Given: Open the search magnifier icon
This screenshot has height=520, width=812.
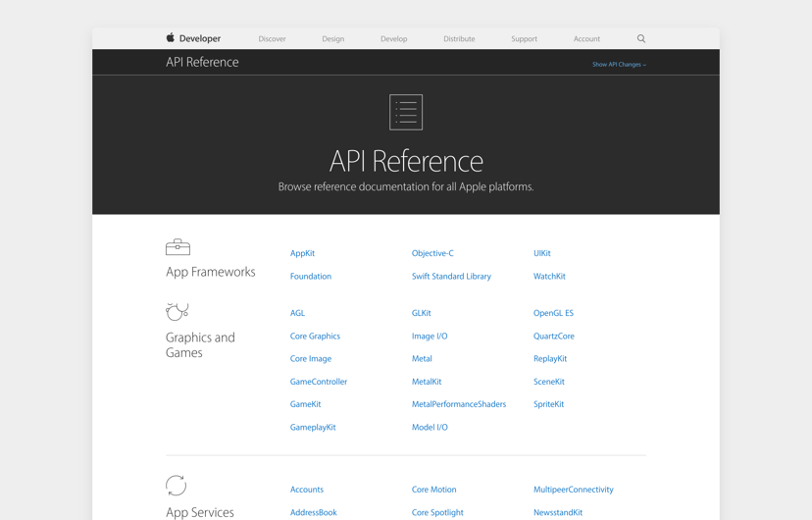Looking at the screenshot, I should pos(641,38).
